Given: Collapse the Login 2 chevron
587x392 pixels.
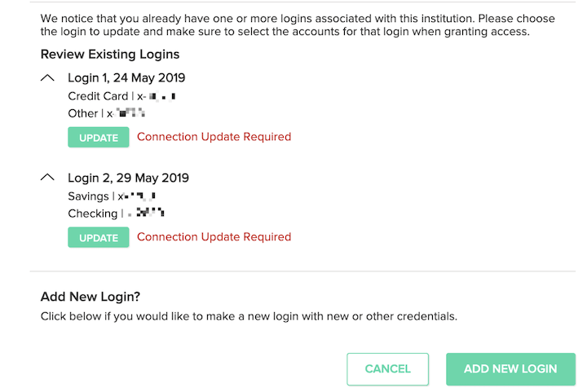Looking at the screenshot, I should (x=47, y=178).
